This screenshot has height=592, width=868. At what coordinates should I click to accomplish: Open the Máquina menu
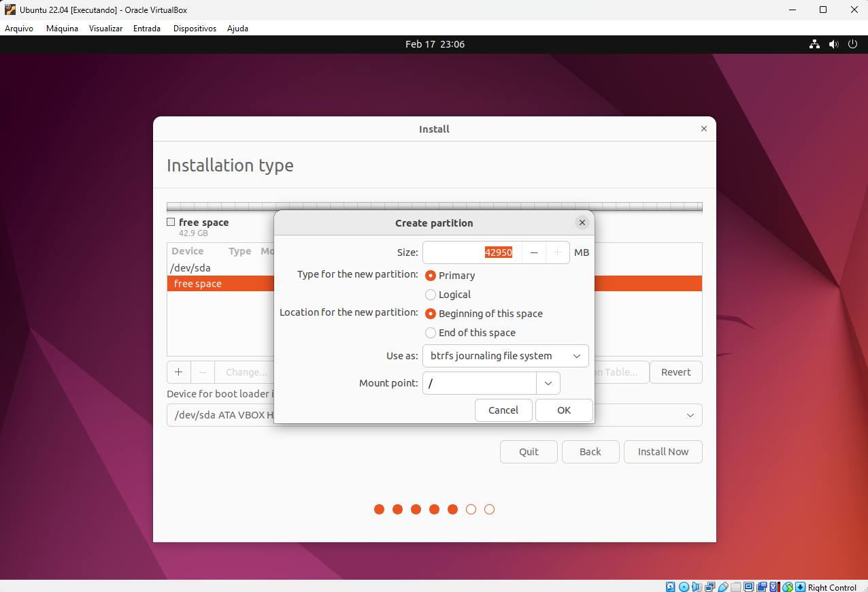(x=62, y=29)
